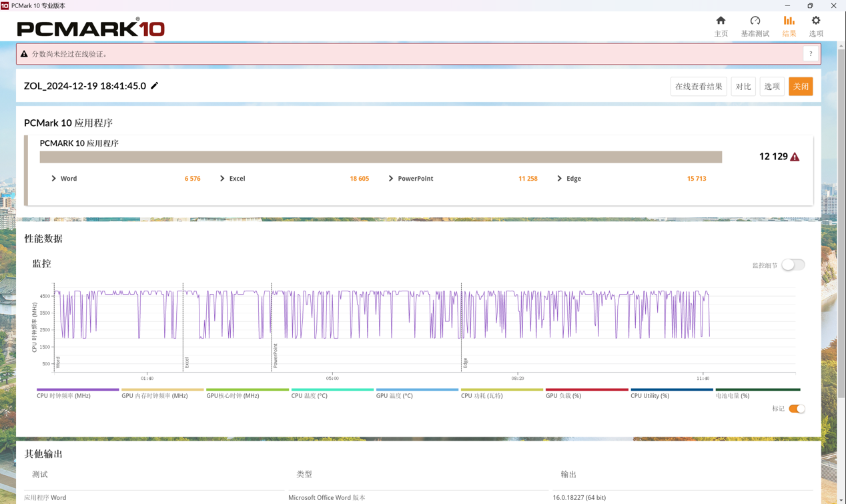The image size is (846, 504).
Task: Click the Microsoft Office Word 版本 cell
Action: [x=327, y=497]
